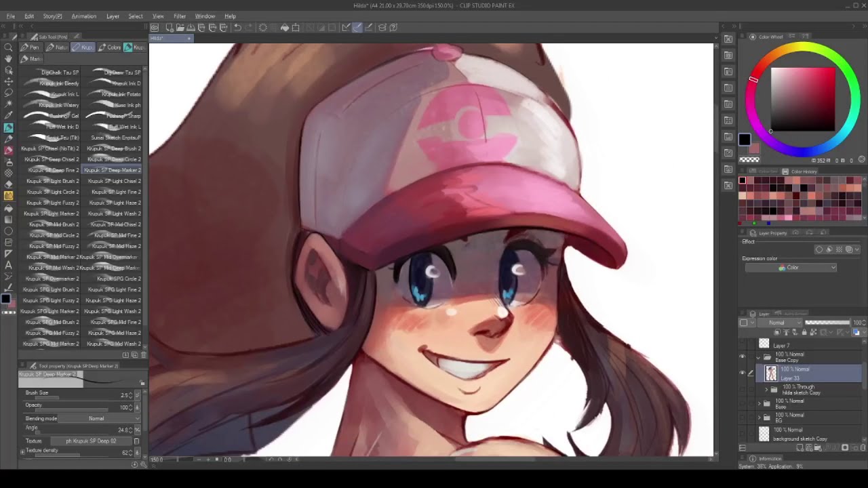Select the Eraser tool
The width and height of the screenshot is (868, 488).
click(x=8, y=184)
